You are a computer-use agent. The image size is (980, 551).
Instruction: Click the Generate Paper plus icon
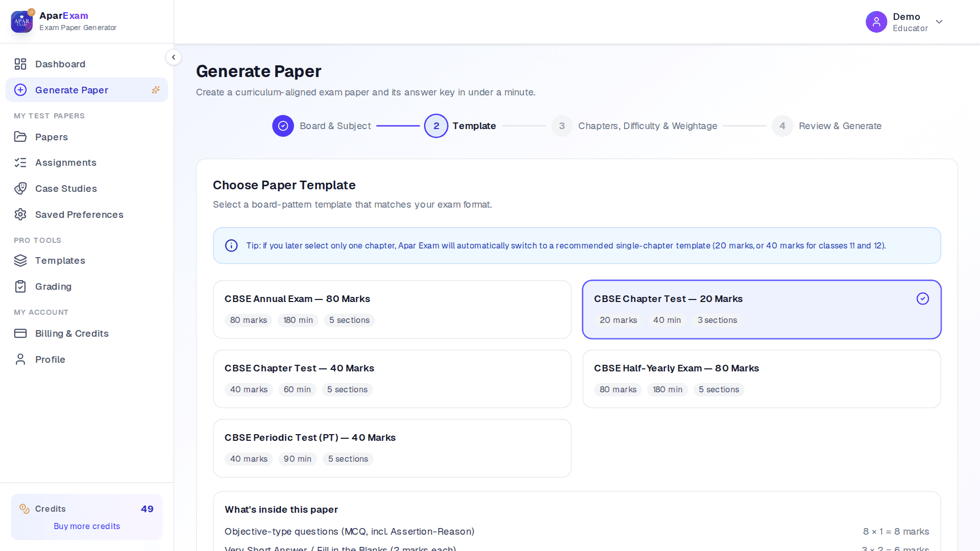point(20,90)
